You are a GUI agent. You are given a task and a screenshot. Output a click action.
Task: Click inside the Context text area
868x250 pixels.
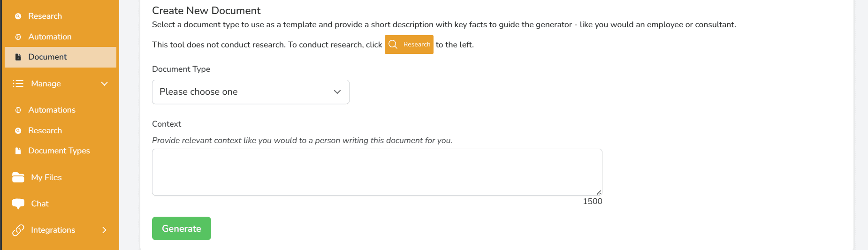(x=377, y=172)
